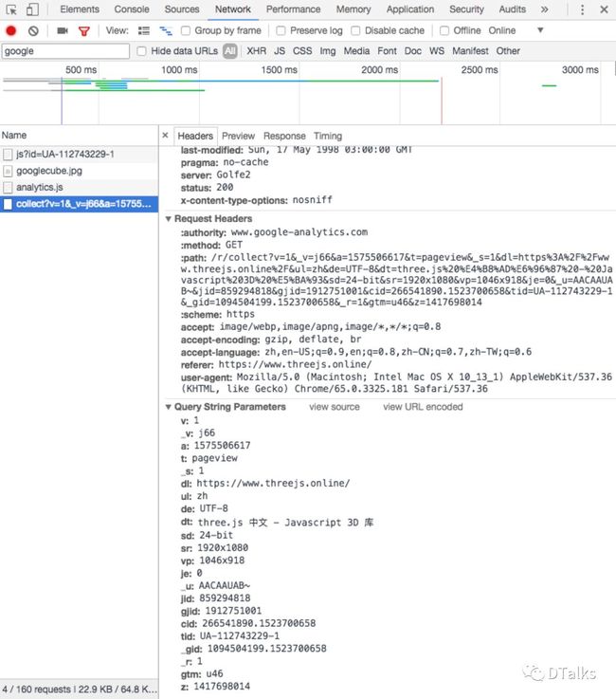616x699 pixels.
Task: Click the file icon of googlecube.jpg
Action: (8, 171)
